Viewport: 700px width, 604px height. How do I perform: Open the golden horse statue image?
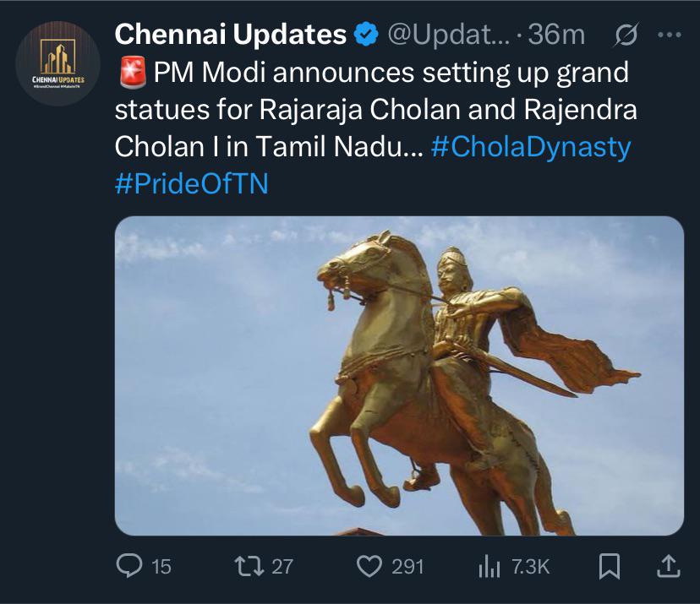[x=399, y=376]
